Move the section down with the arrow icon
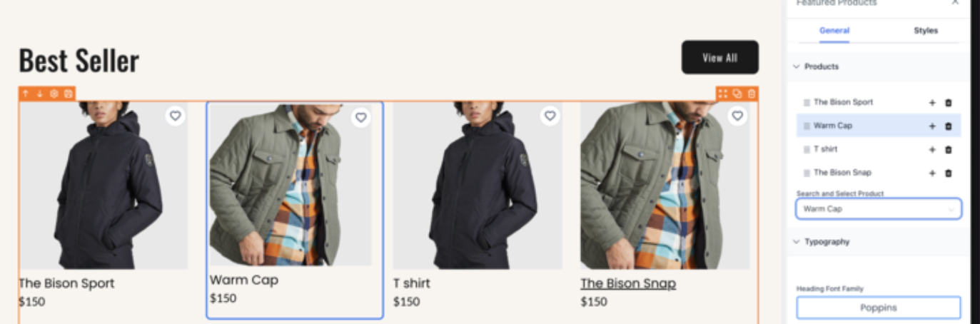The image size is (980, 324). click(x=40, y=93)
